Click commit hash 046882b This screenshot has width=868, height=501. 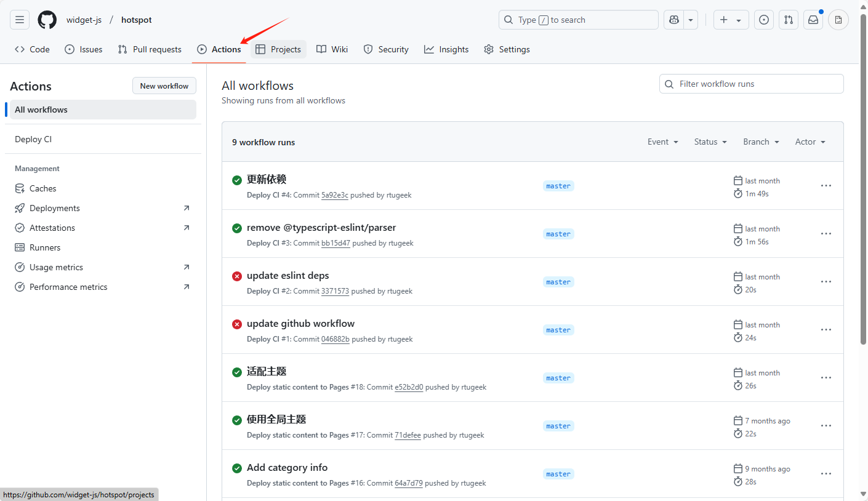coord(336,339)
